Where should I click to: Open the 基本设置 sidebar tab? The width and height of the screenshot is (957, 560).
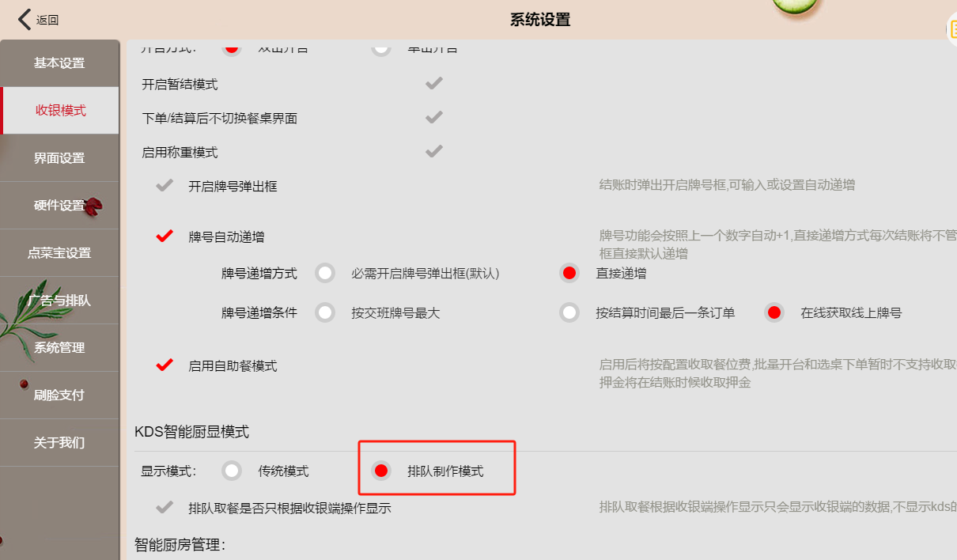pos(59,63)
